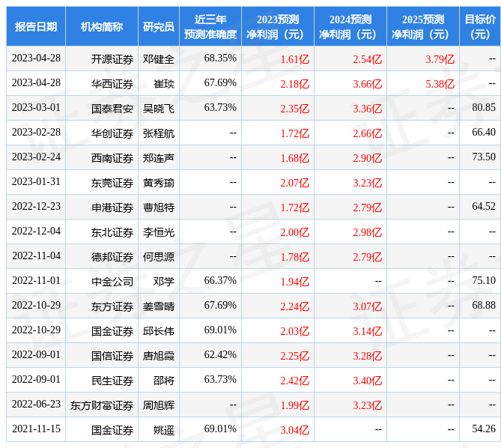Click researcher name 姚遥

pos(164,430)
